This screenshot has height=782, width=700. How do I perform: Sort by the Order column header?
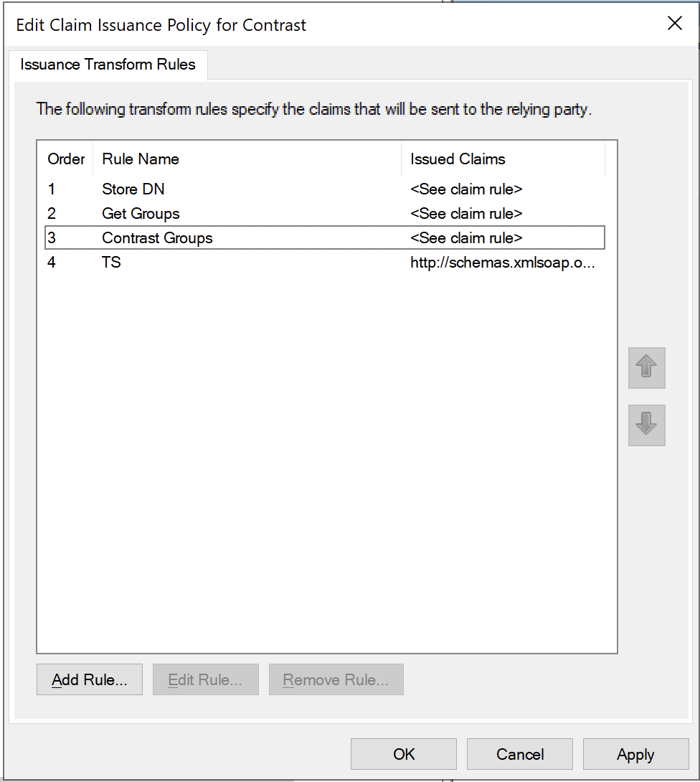(x=66, y=159)
